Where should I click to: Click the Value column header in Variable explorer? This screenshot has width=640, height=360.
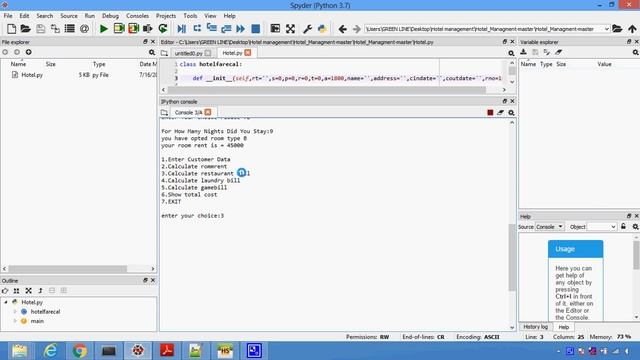604,64
